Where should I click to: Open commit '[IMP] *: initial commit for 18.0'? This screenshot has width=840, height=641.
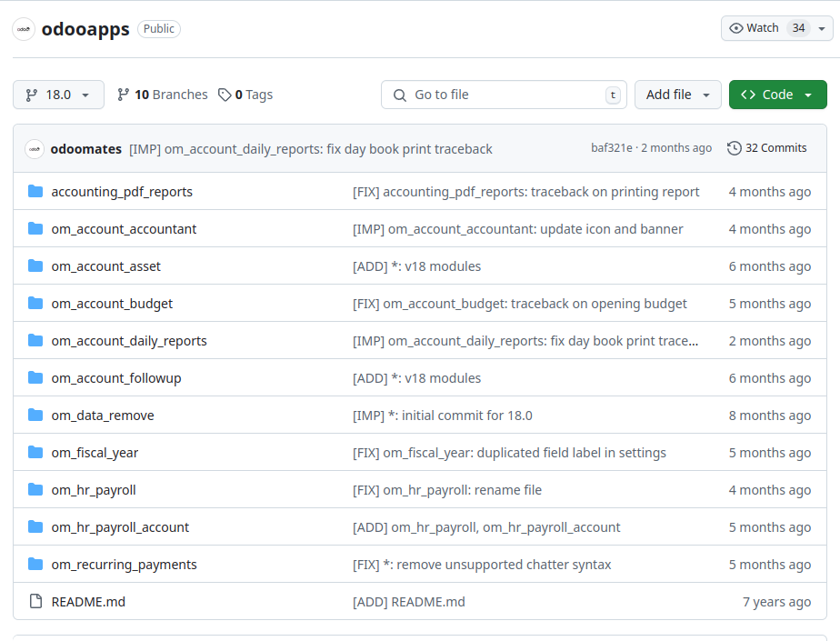point(443,416)
